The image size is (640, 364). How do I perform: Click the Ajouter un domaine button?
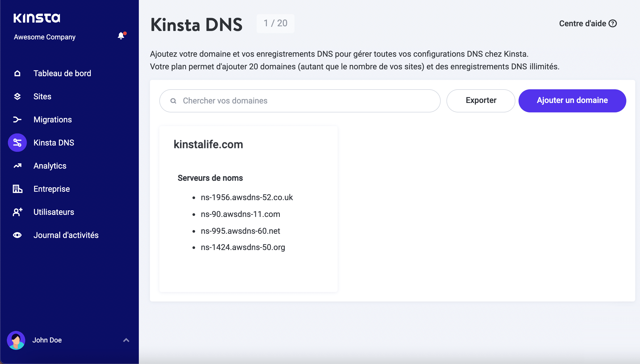click(572, 101)
